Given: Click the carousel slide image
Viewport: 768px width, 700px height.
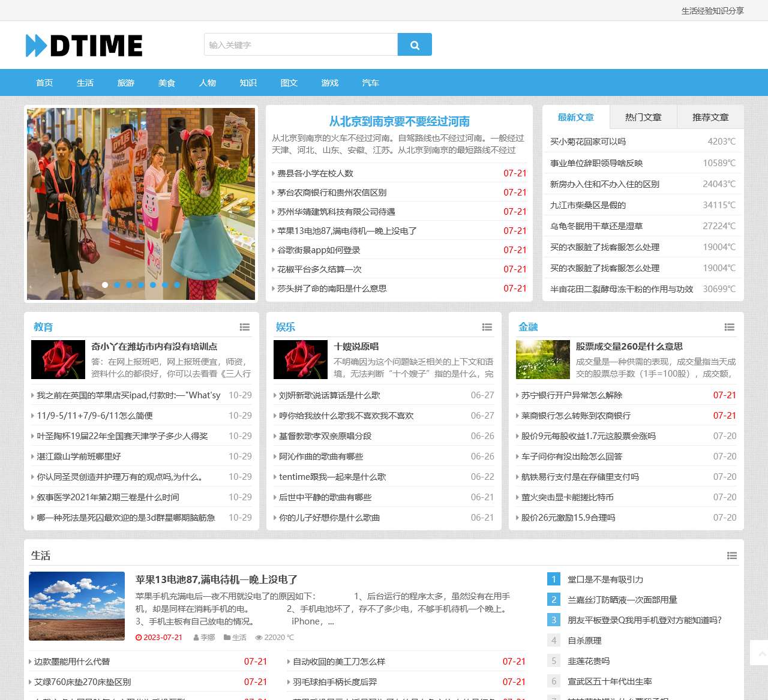Looking at the screenshot, I should [x=141, y=204].
